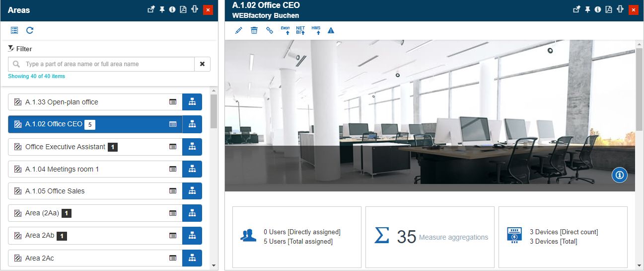The width and height of the screenshot is (644, 271).
Task: Pin the Areas panel
Action: (162, 9)
